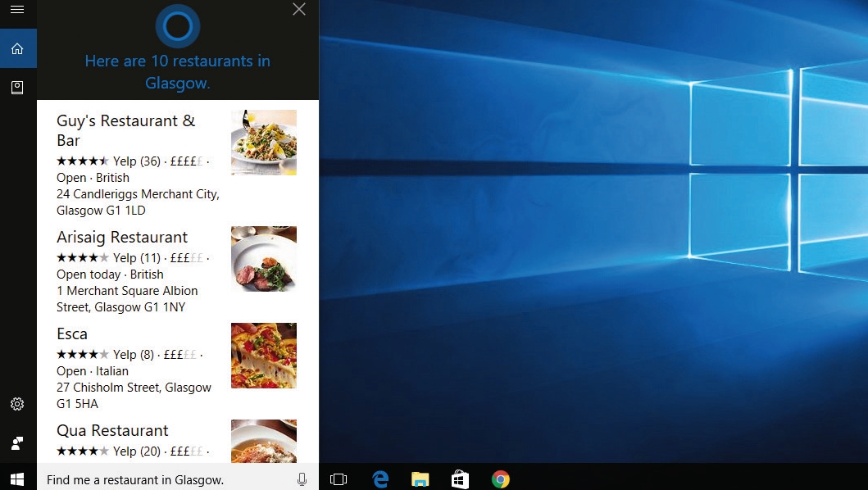Select the Cortana Home icon
Image resolution: width=868 pixels, height=490 pixels.
[17, 48]
